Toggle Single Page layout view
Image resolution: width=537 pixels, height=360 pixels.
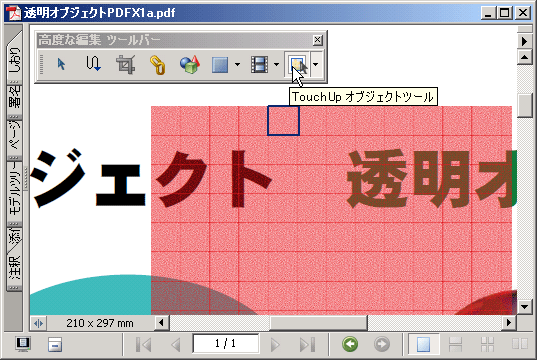coord(423,344)
